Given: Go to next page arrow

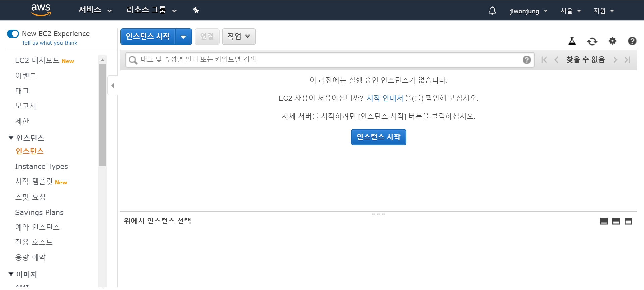Looking at the screenshot, I should 615,60.
